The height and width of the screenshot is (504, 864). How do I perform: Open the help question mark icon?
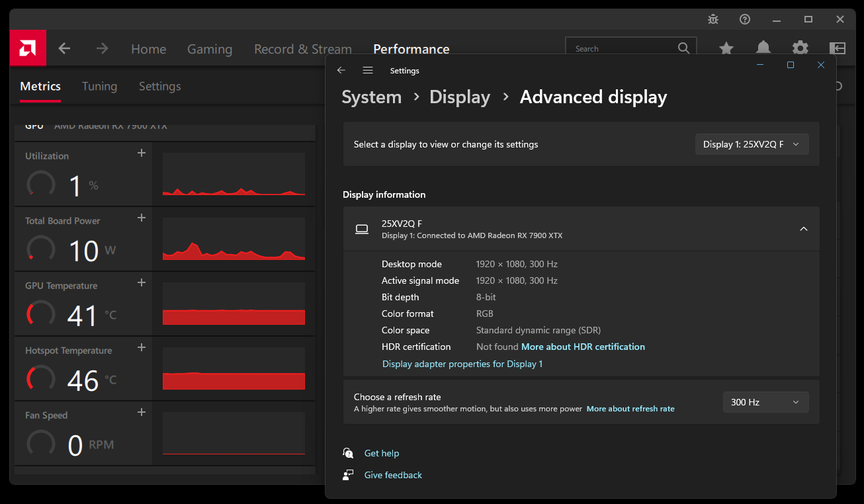[x=745, y=19]
